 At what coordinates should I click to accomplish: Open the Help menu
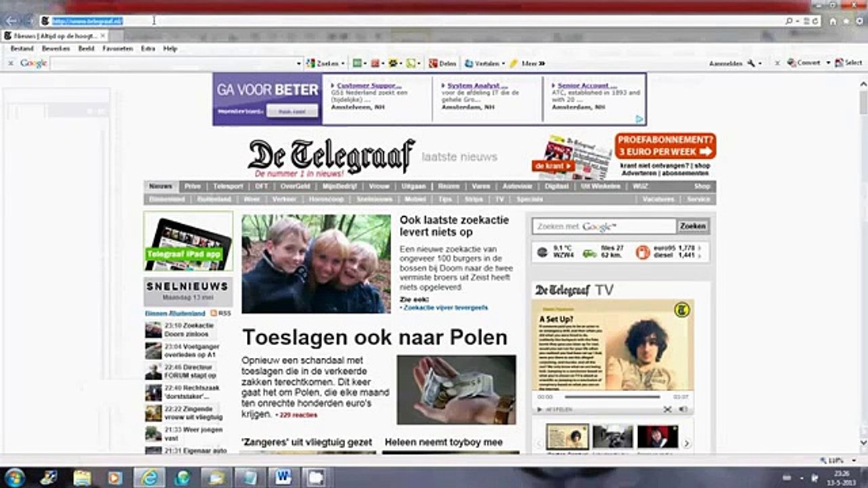[x=170, y=49]
